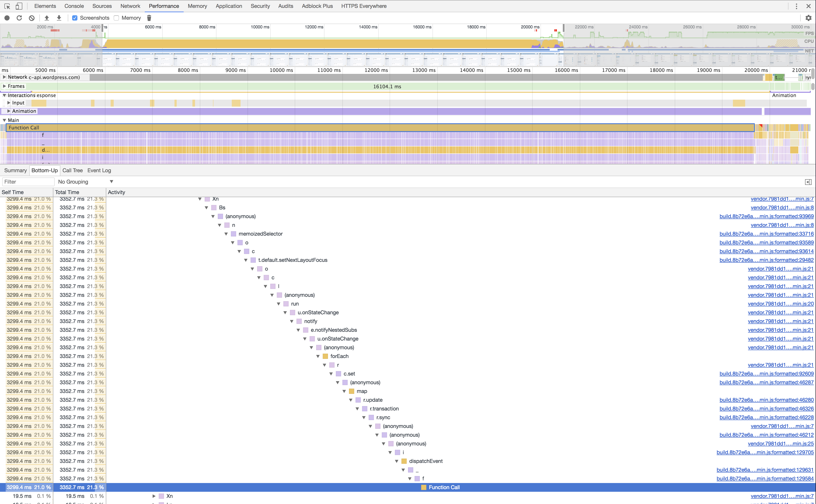
Task: Open source link formatted:129705 for i
Action: tap(765, 452)
